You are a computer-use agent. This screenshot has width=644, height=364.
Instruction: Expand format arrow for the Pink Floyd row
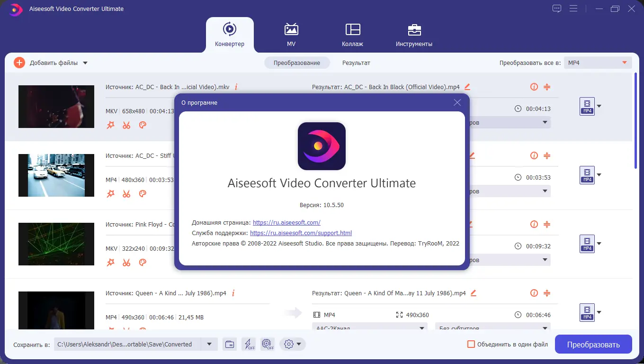tap(599, 244)
